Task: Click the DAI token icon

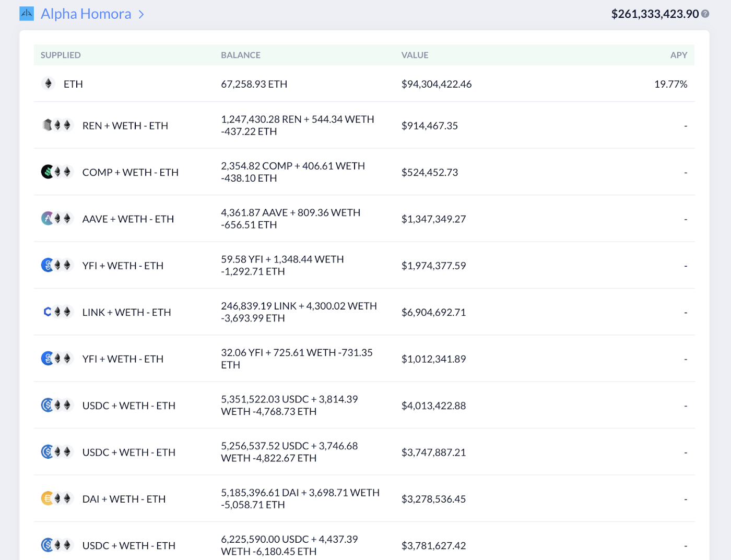Action: 48,498
